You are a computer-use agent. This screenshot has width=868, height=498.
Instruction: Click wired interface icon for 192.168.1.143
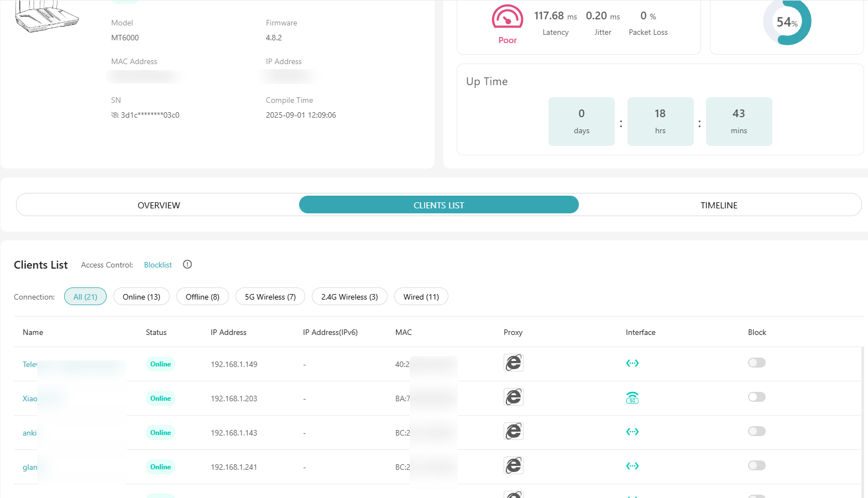(x=632, y=432)
